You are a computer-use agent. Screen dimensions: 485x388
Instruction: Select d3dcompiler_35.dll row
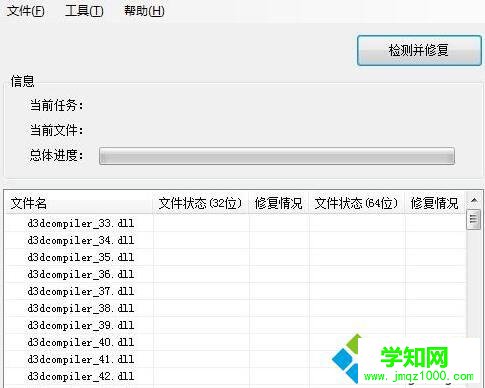point(235,257)
